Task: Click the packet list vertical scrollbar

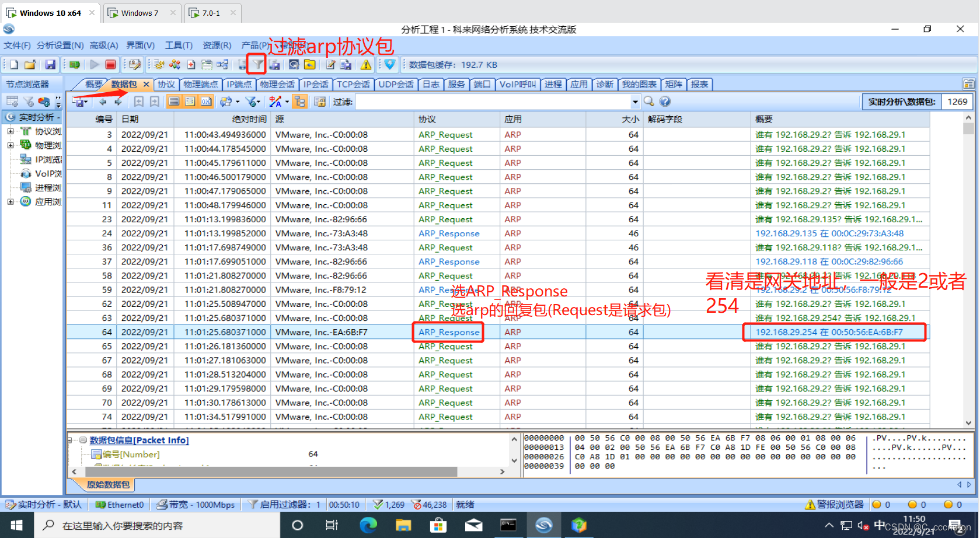Action: (x=968, y=270)
